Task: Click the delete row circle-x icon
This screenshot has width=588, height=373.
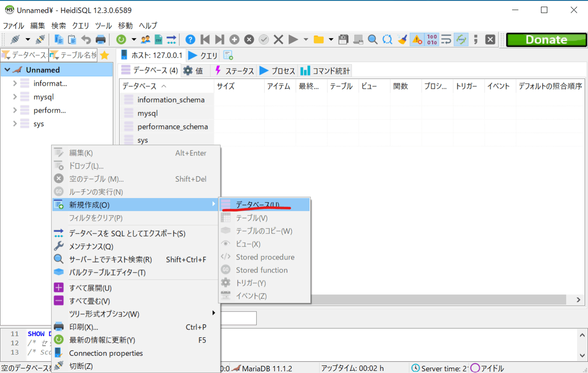Action: click(x=249, y=40)
